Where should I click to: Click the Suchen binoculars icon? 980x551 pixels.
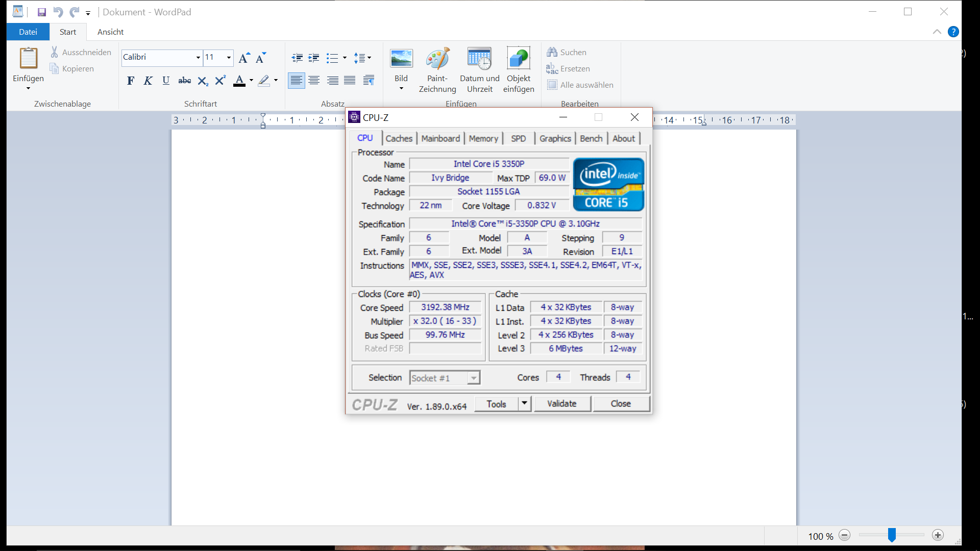(552, 52)
